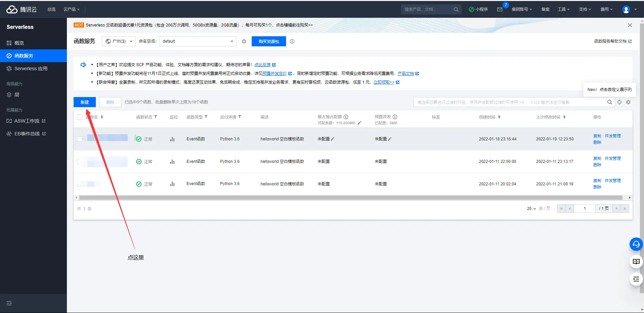Click the info icon next to 购买资源包
Screen dimensions: 644x313
(292, 41)
